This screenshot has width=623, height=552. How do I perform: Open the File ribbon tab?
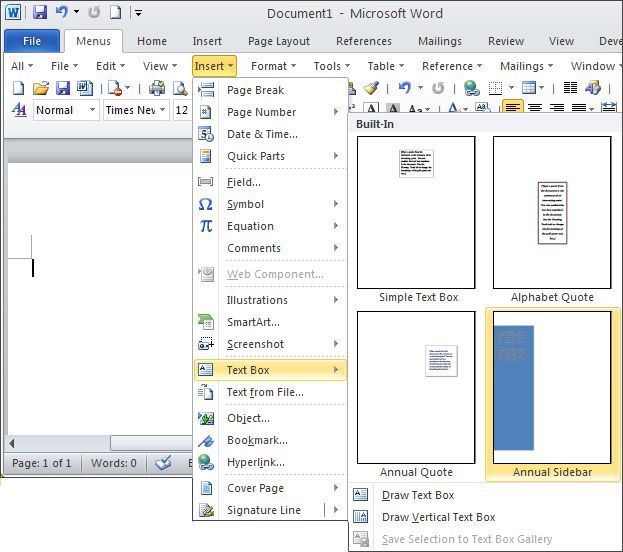click(x=32, y=41)
